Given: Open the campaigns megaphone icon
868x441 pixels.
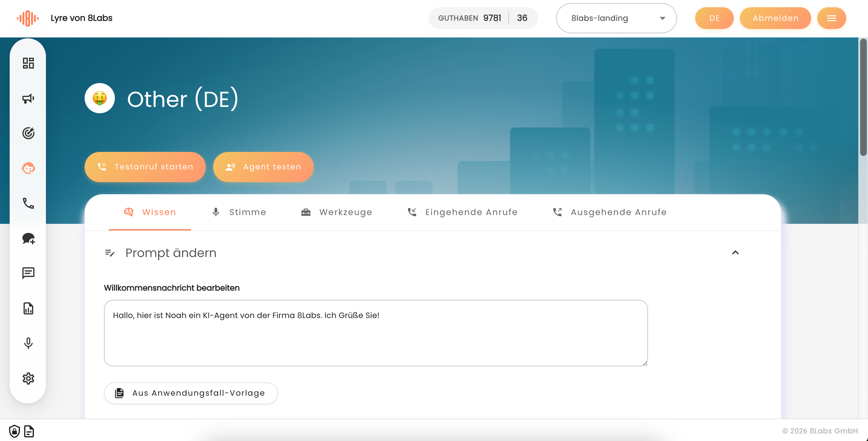Looking at the screenshot, I should tap(28, 98).
